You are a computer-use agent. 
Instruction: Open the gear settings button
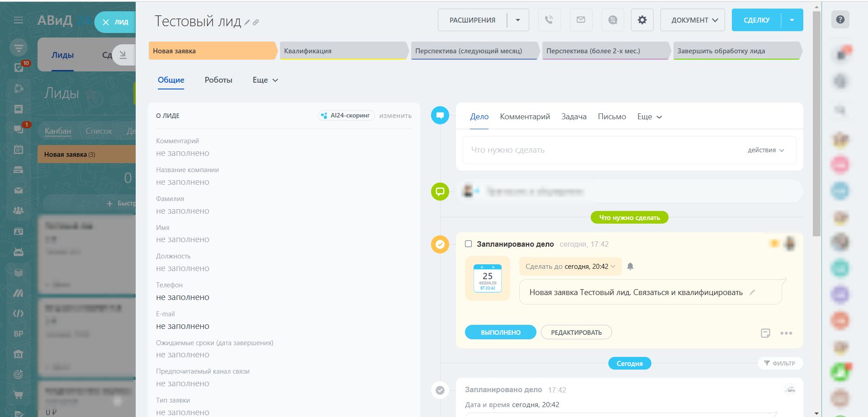(x=642, y=20)
